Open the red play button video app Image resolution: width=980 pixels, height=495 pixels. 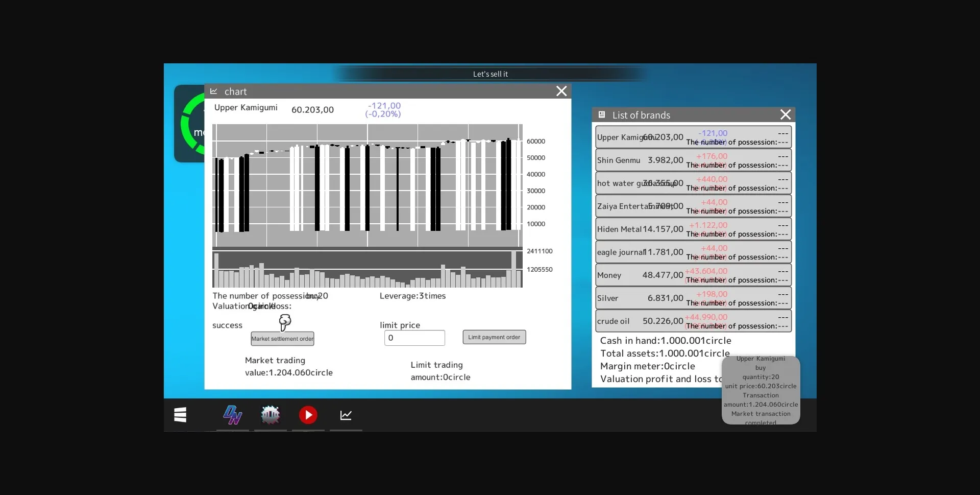[x=308, y=415]
